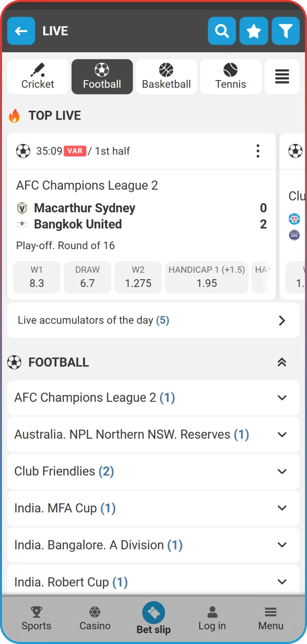
Task: Select Handicap 1 (+1.5) at 1.95
Action: [x=206, y=277]
